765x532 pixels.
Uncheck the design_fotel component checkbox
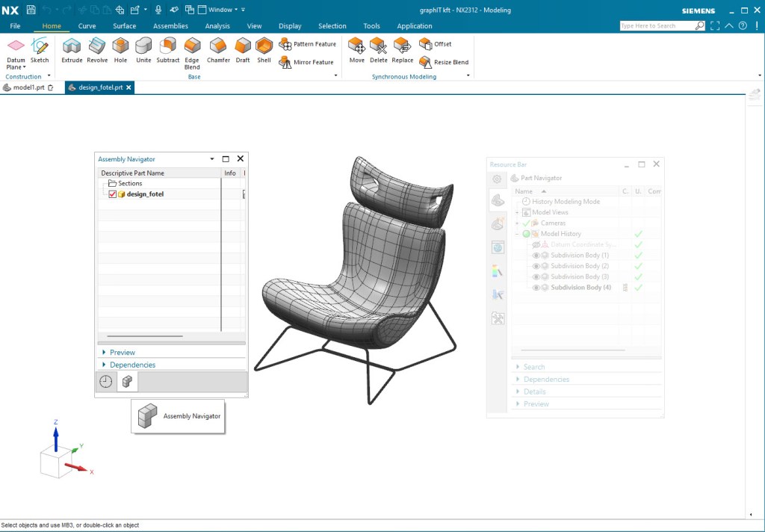point(113,194)
